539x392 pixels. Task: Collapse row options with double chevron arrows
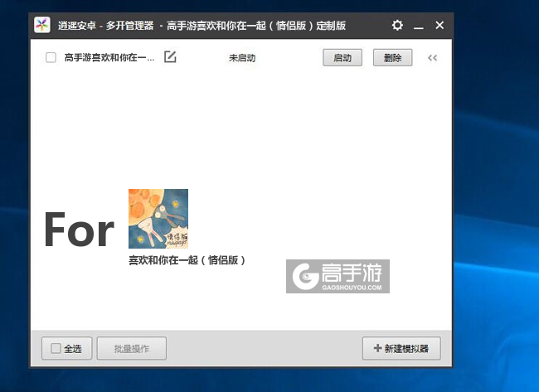(432, 58)
